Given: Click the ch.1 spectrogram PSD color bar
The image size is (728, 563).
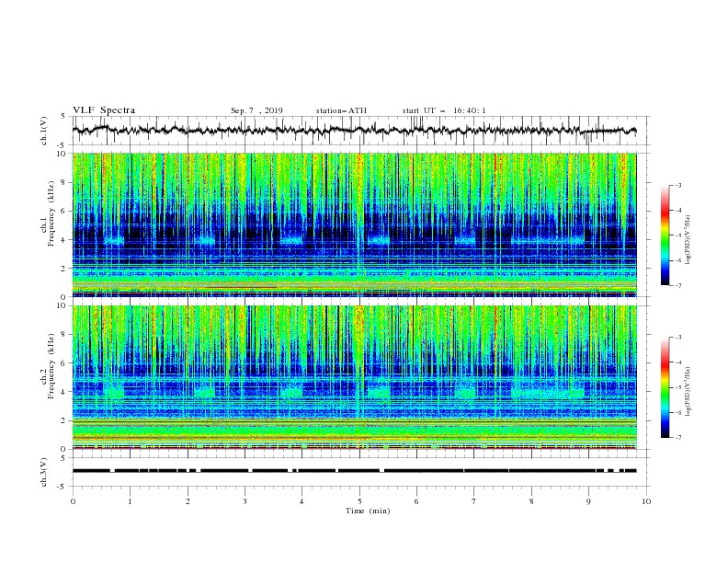Looking at the screenshot, I should [665, 236].
